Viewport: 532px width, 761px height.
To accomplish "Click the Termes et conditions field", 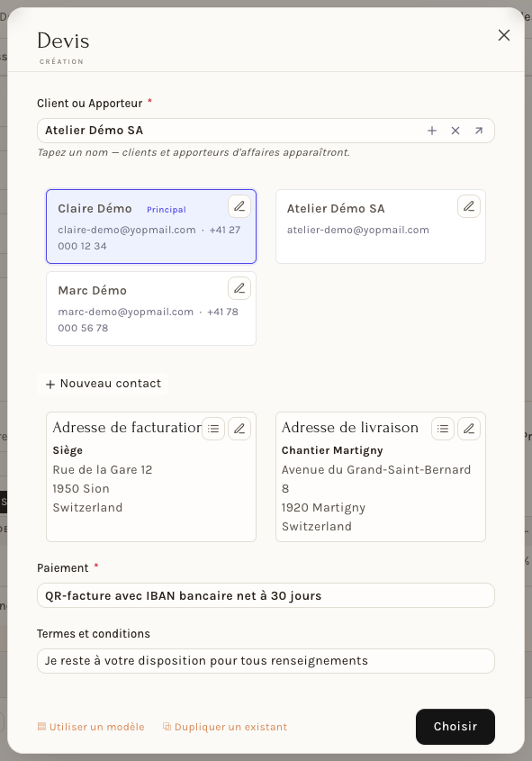I will point(266,661).
